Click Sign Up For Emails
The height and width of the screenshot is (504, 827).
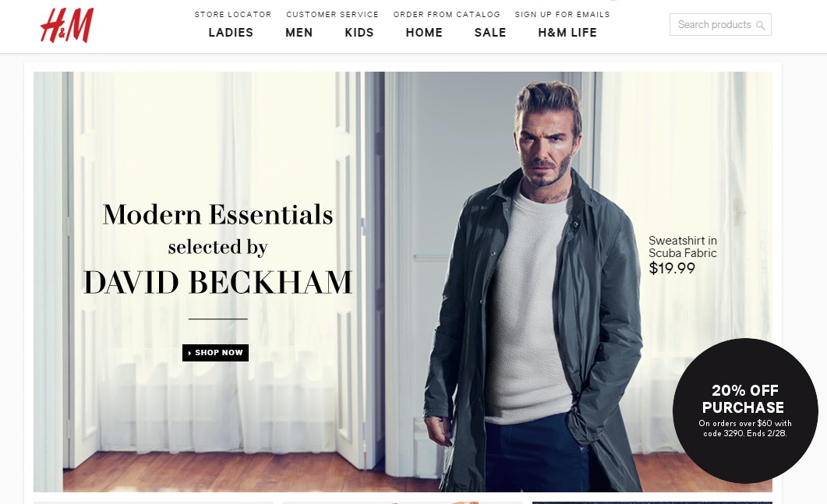pyautogui.click(x=562, y=14)
